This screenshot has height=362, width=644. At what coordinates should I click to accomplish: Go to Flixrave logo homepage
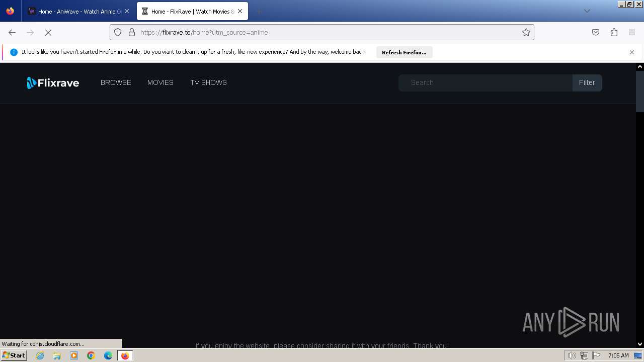tap(53, 83)
